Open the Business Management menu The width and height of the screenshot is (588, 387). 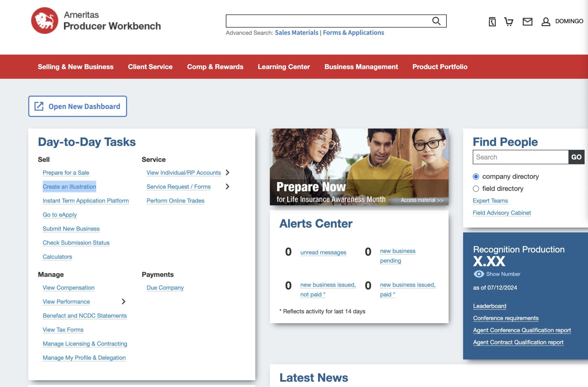tap(361, 67)
